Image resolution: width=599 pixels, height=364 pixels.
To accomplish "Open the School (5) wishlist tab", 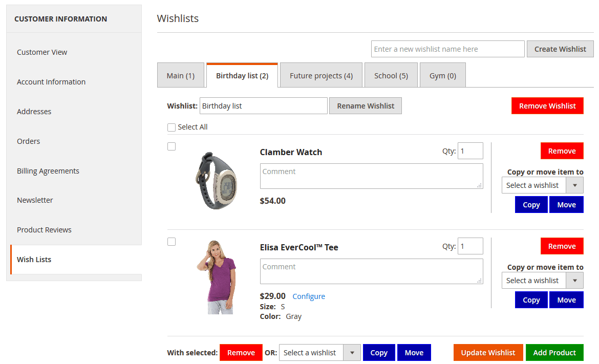I will click(391, 75).
